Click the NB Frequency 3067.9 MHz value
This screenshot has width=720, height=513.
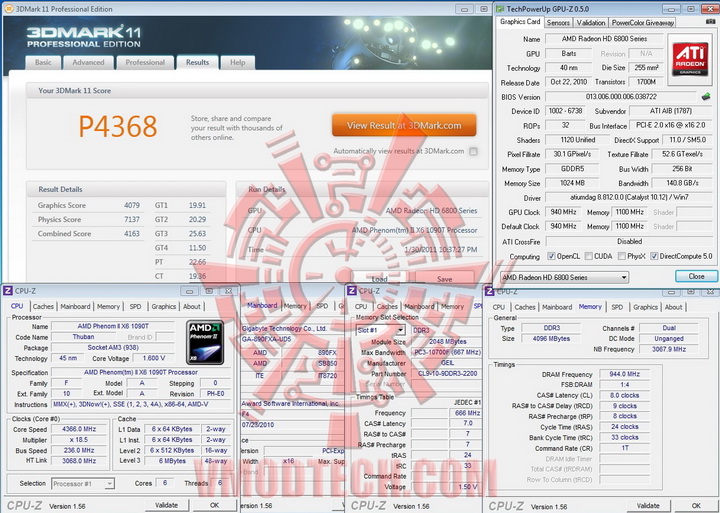(669, 349)
